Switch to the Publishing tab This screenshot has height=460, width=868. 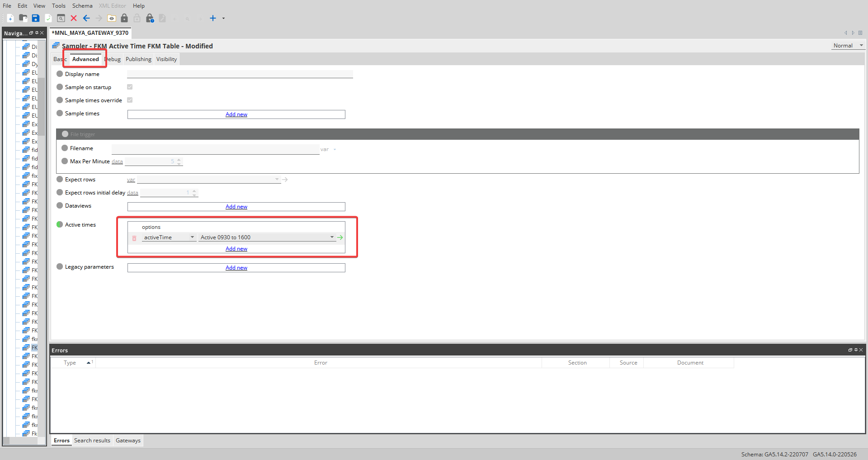click(138, 59)
